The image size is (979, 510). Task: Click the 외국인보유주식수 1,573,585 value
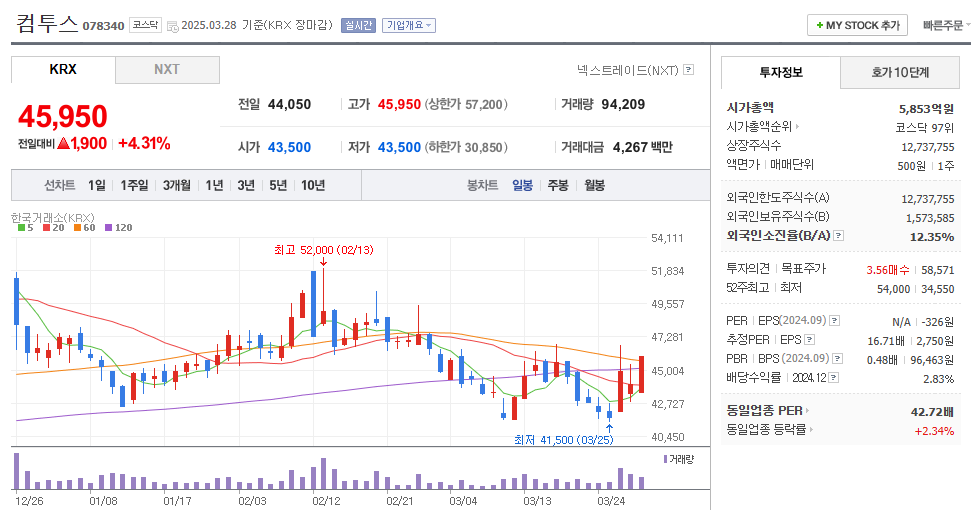[x=930, y=218]
